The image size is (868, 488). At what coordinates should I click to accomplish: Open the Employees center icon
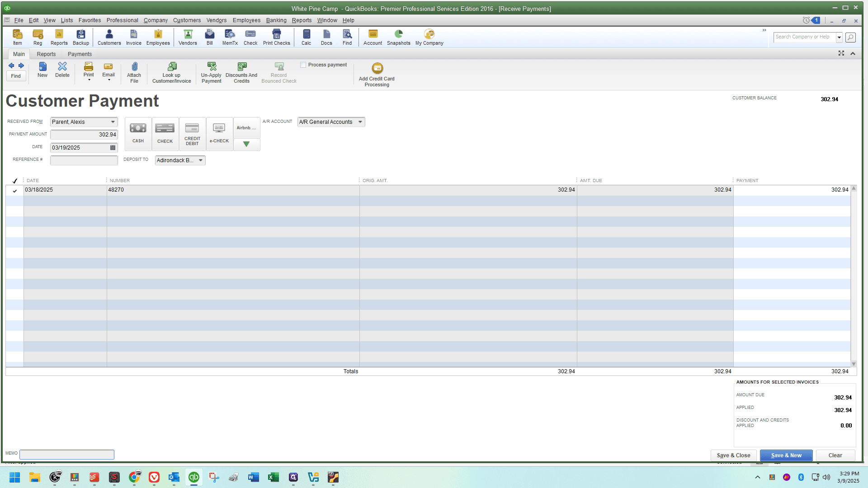(158, 37)
